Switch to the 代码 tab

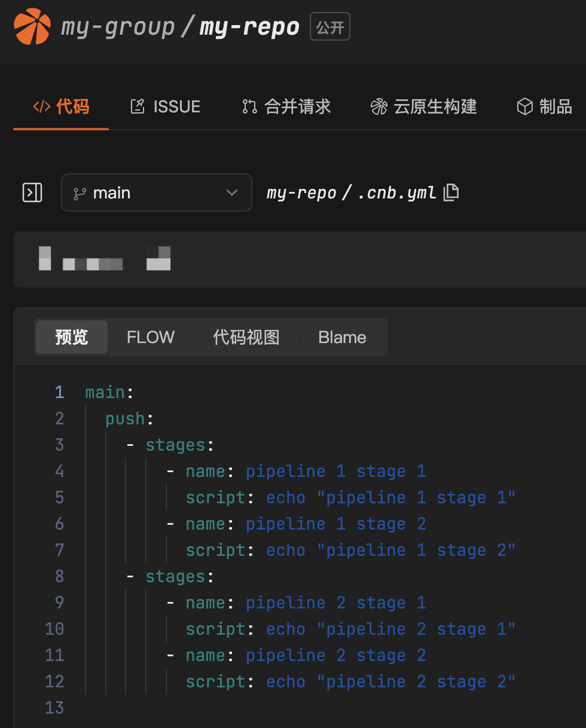[61, 107]
